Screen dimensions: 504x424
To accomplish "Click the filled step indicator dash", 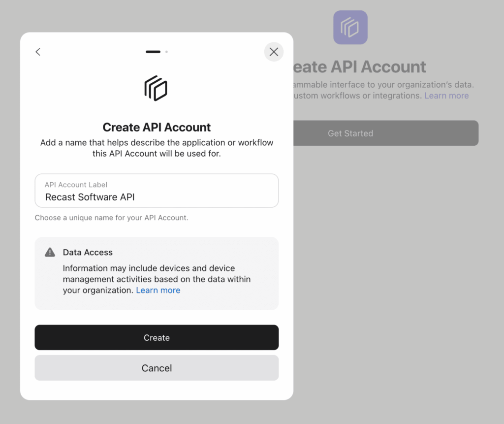I will tap(153, 51).
